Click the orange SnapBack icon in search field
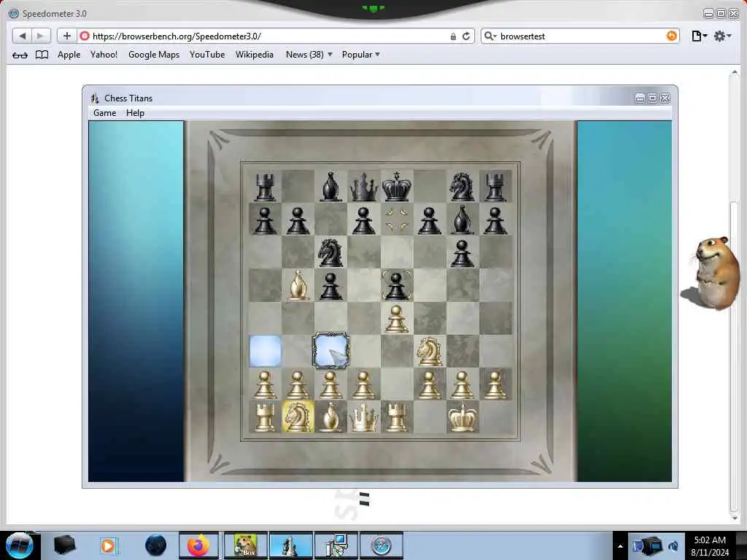 coord(671,36)
